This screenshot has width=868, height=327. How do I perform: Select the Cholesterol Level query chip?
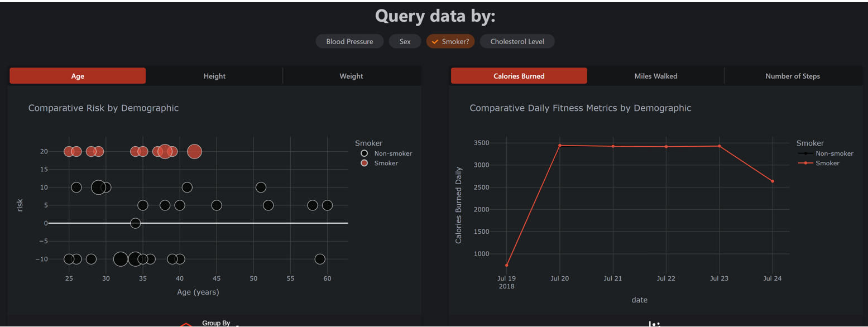click(x=517, y=42)
